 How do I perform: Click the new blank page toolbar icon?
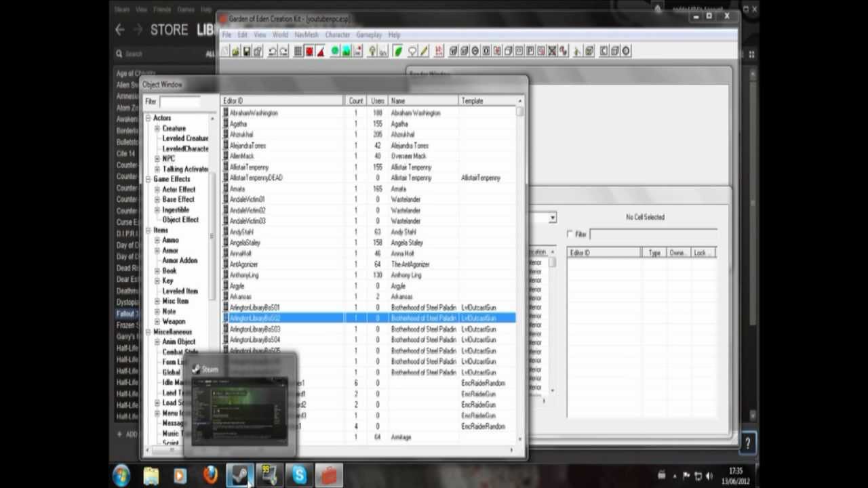[224, 51]
